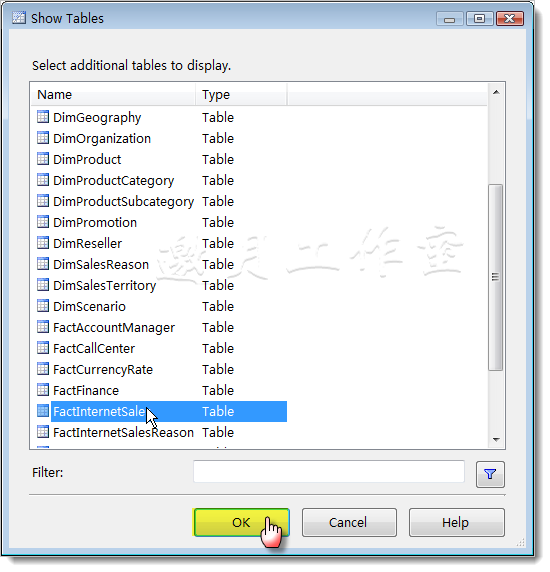Screen dimensions: 550x572
Task: Click the table icon beside DimProductSubcategory
Action: coord(43,201)
